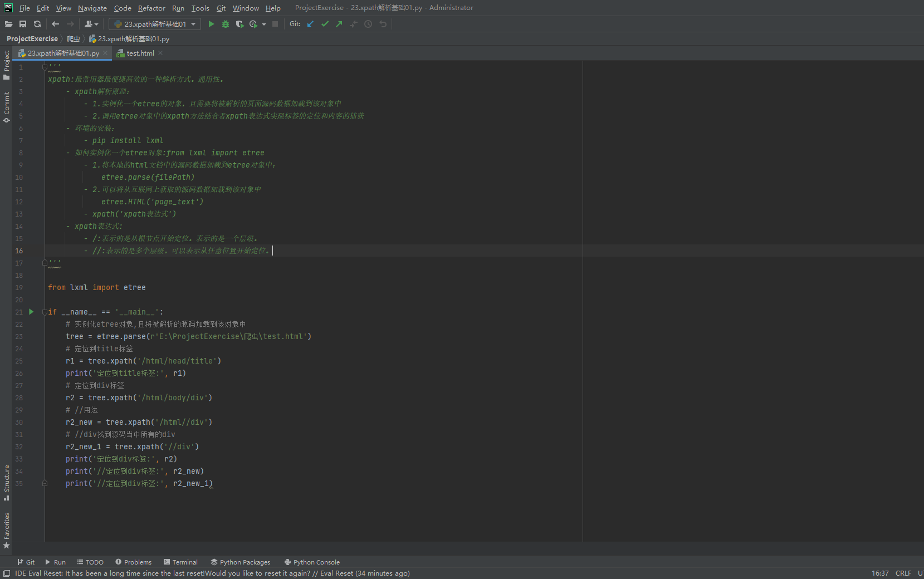
Task: Close the test.html tab
Action: [x=160, y=53]
